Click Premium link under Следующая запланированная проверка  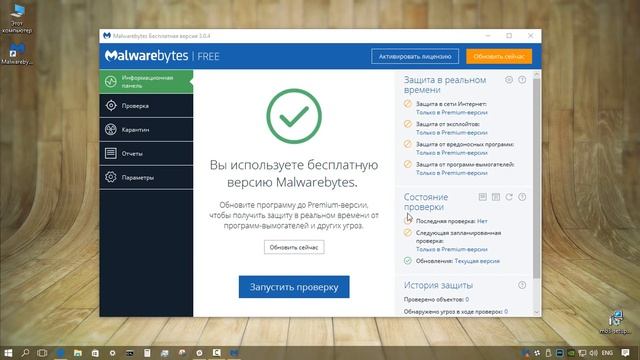(451, 249)
